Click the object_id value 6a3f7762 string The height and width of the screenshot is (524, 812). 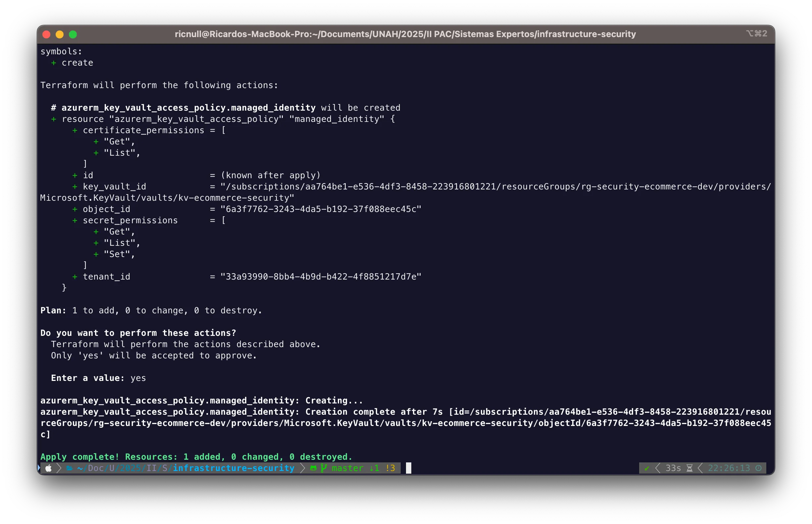(321, 209)
